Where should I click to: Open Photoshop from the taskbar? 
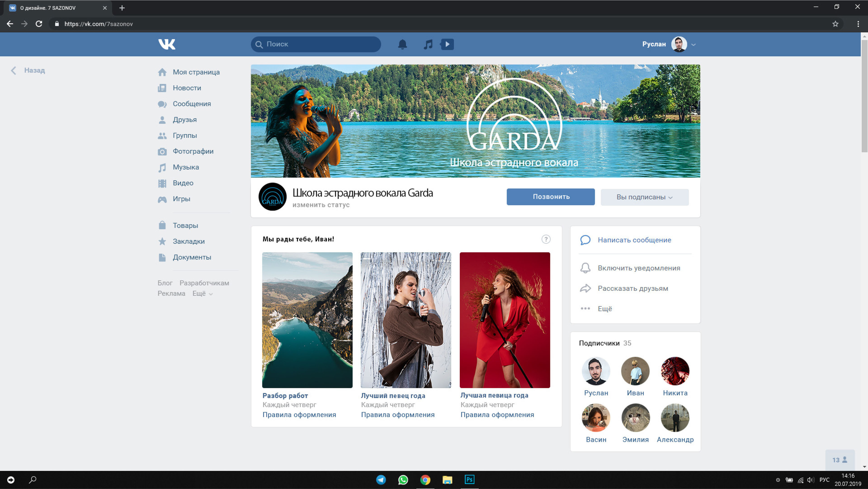click(x=469, y=479)
